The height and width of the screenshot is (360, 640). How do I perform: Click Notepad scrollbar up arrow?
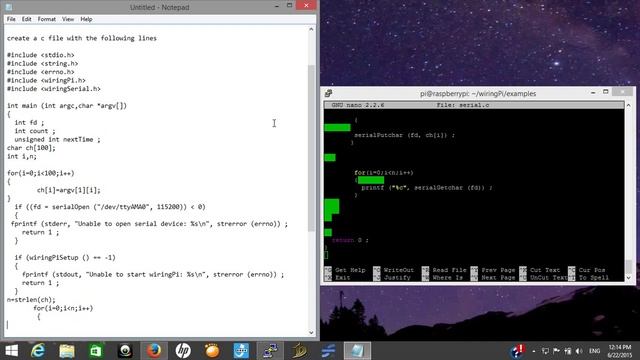tap(311, 29)
